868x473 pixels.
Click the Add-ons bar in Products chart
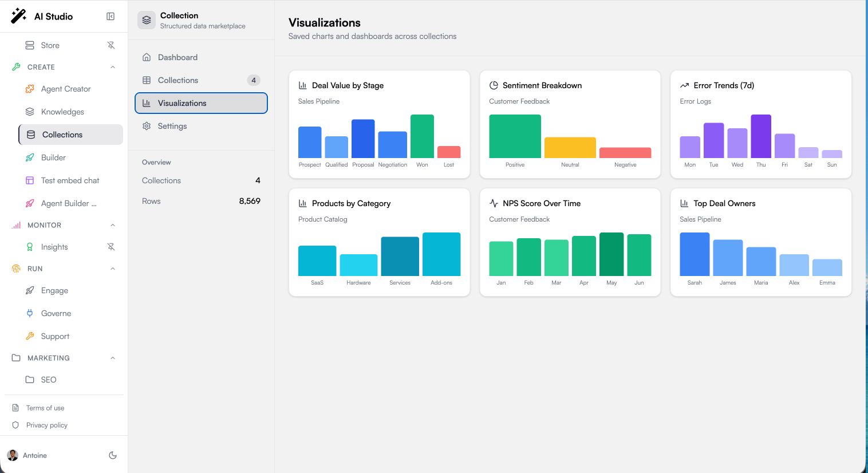441,254
